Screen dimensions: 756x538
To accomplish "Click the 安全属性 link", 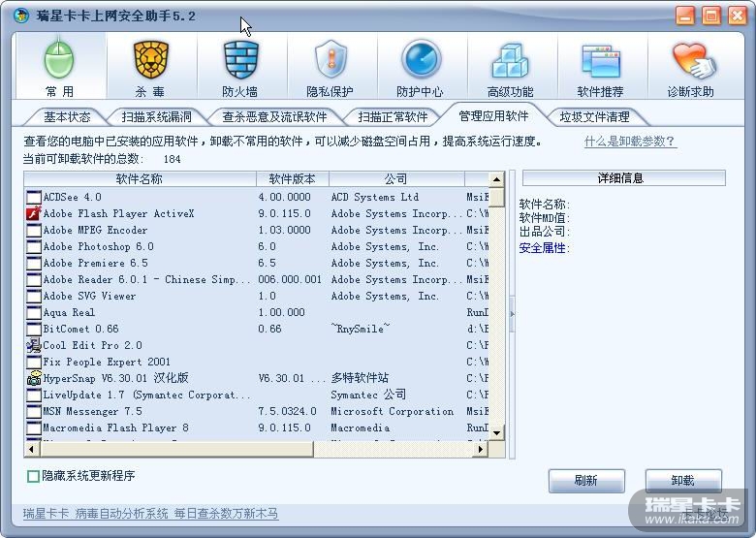I will 543,248.
